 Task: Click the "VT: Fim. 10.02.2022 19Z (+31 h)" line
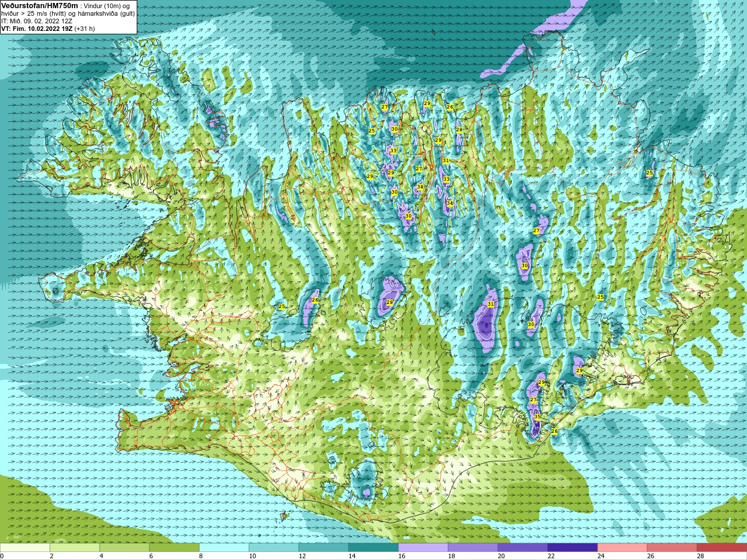click(x=48, y=29)
